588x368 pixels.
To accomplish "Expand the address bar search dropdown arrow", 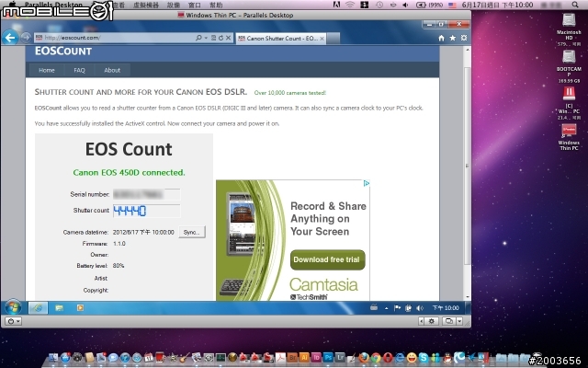I will (206, 38).
